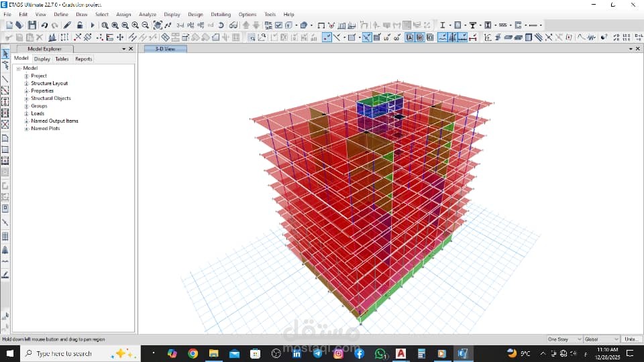
Task: Open the Global coordinate system dropdown
Action: point(601,339)
